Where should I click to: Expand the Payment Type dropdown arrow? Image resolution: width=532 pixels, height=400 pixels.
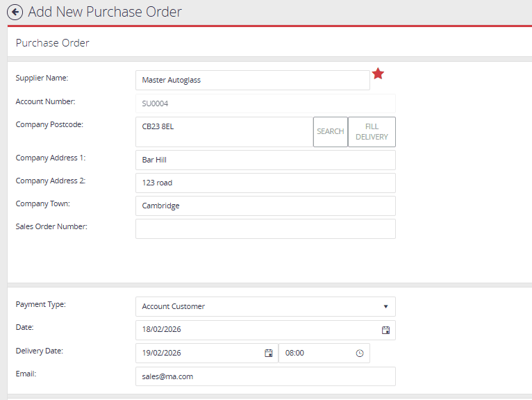point(385,306)
